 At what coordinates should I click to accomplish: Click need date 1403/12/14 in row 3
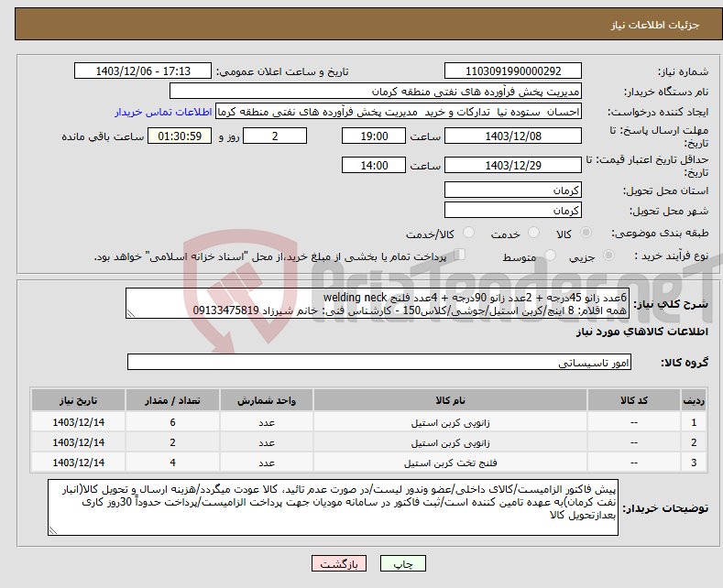(79, 463)
